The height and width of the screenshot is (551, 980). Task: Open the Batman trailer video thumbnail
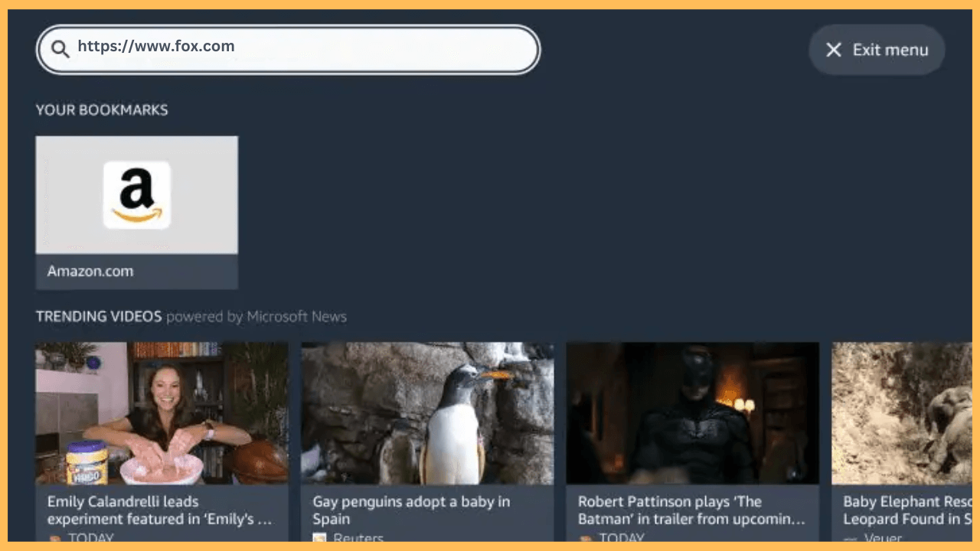point(691,413)
